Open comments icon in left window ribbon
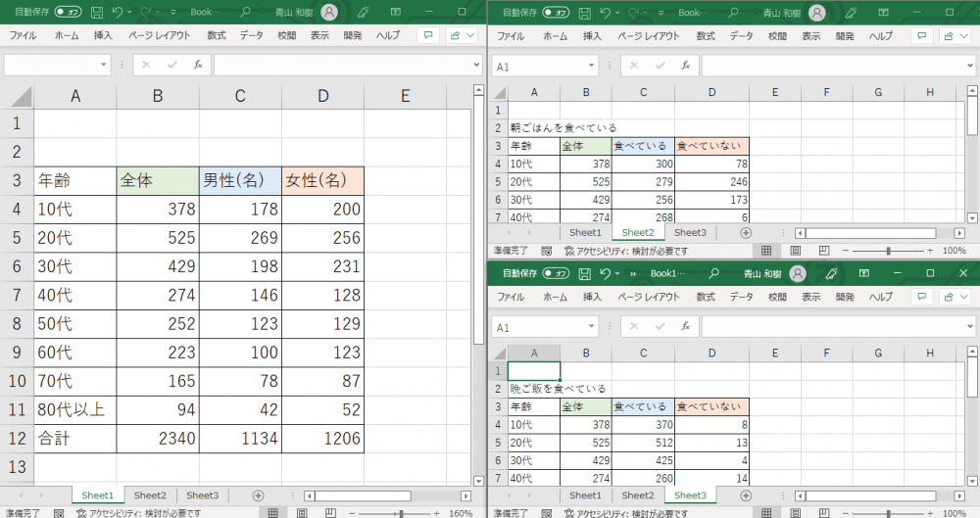Image resolution: width=980 pixels, height=518 pixels. click(428, 35)
